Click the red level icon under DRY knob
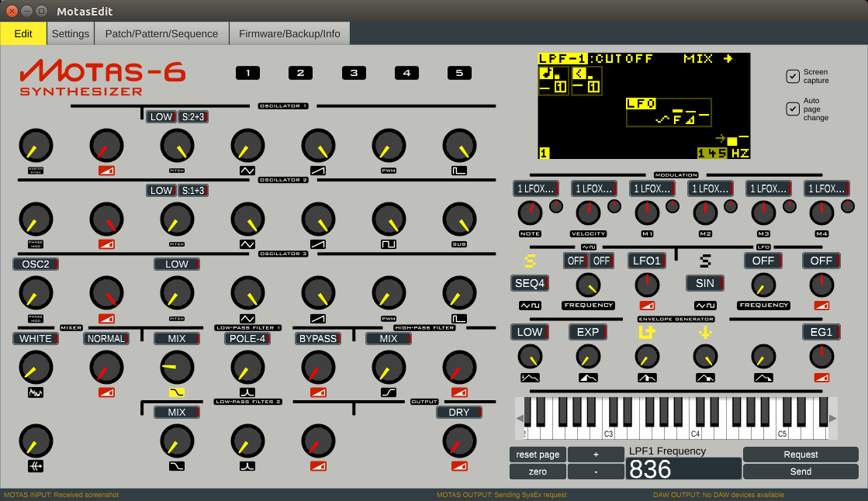This screenshot has width=868, height=501. [459, 466]
